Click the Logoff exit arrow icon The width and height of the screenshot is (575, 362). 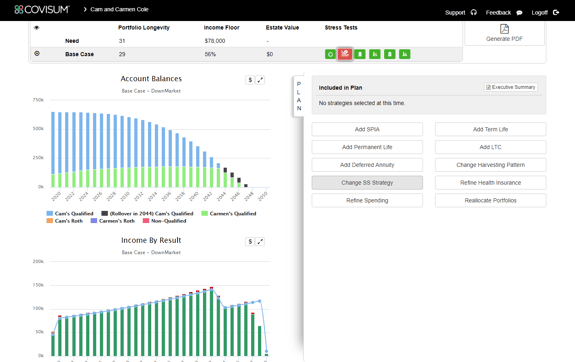click(556, 12)
